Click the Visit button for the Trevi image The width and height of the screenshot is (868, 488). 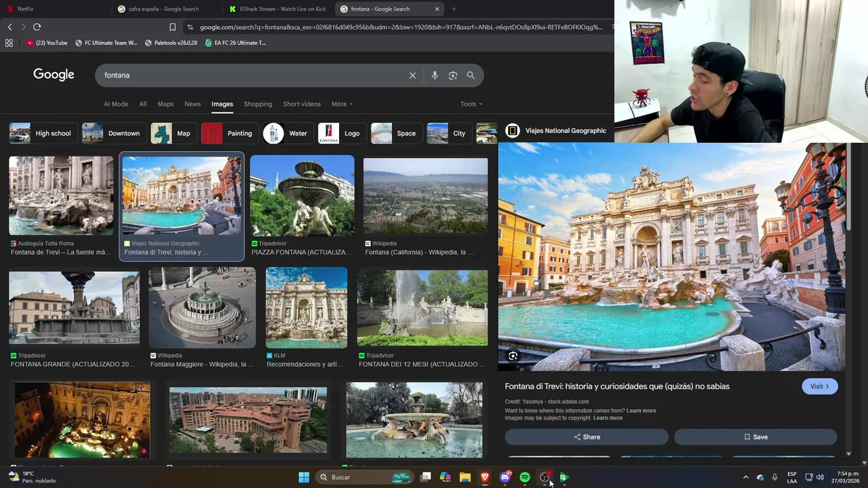(820, 386)
